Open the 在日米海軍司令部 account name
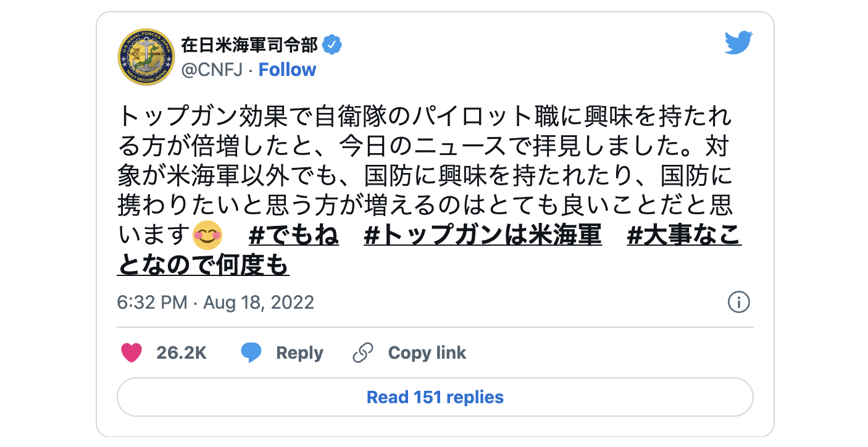The height and width of the screenshot is (447, 868). point(249,45)
